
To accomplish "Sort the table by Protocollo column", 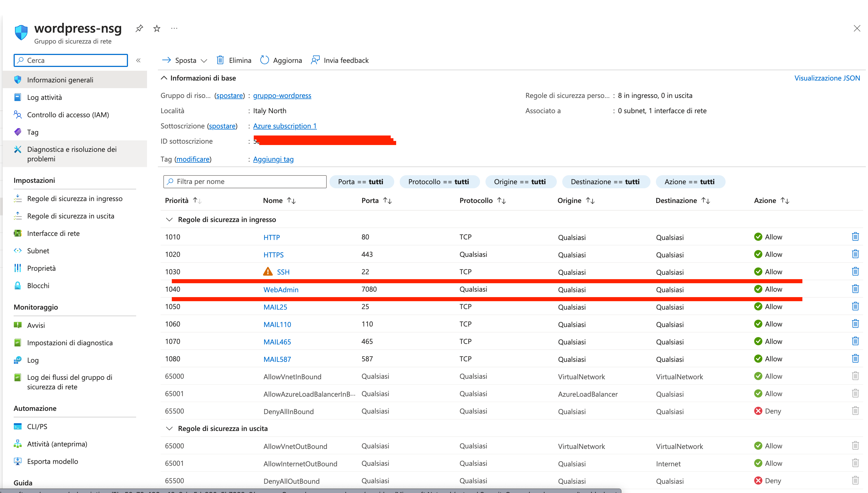I will (x=482, y=201).
